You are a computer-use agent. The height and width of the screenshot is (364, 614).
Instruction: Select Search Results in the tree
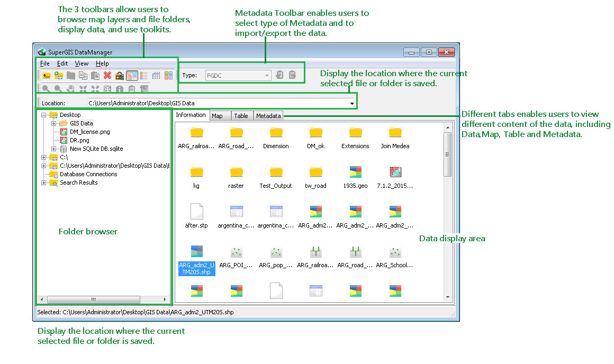[x=79, y=183]
